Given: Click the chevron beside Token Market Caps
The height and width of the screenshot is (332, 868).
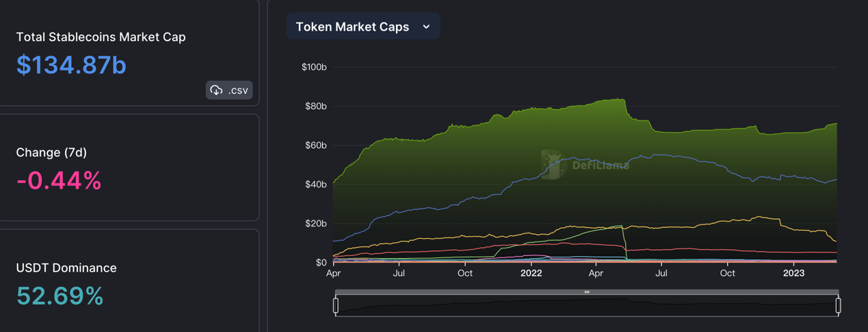Looking at the screenshot, I should pyautogui.click(x=426, y=27).
